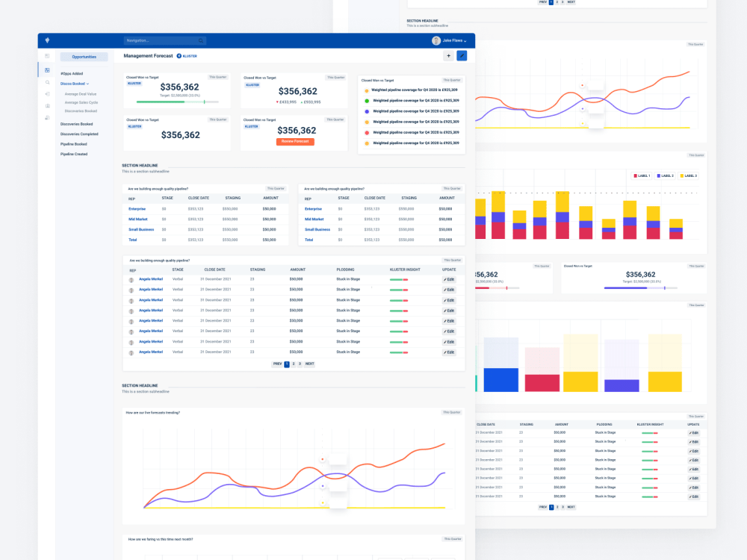Open Pipeline Created in the side menu
Viewport: 747px width, 560px height.
coord(74,155)
